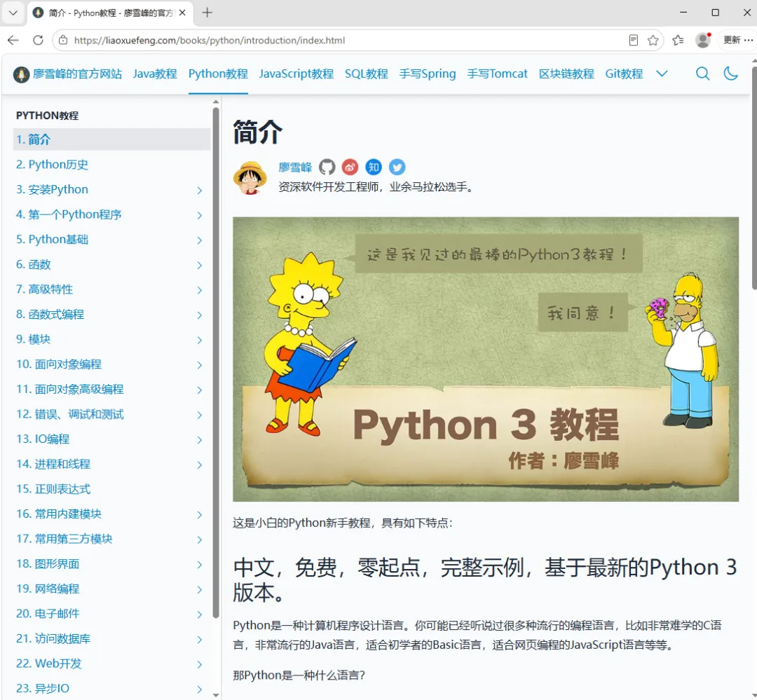The width and height of the screenshot is (757, 700).
Task: Click the 更新 browser update button
Action: pyautogui.click(x=731, y=40)
